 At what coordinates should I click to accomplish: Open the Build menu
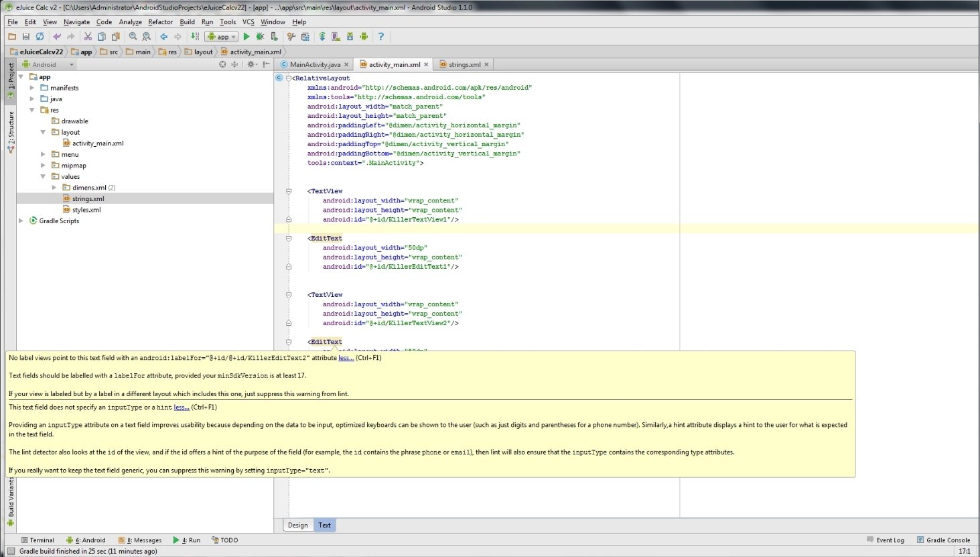point(188,21)
